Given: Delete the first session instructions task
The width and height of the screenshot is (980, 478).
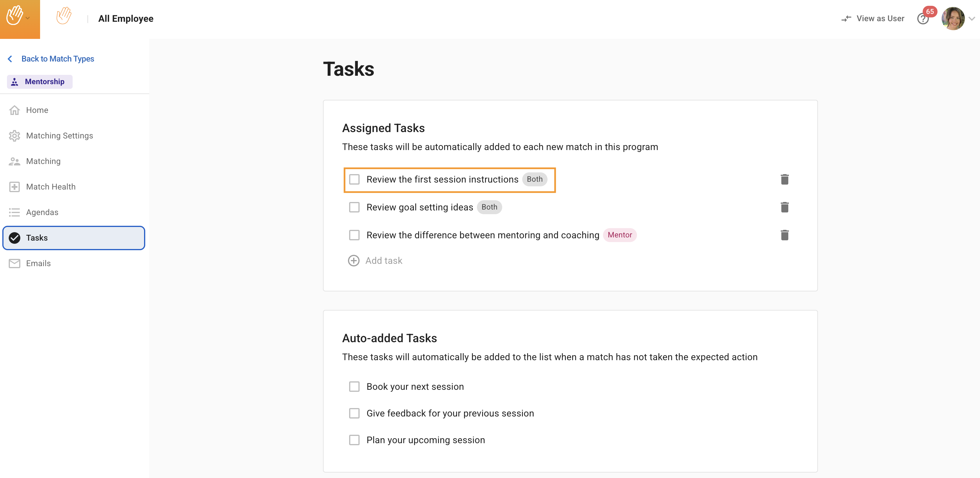Looking at the screenshot, I should coord(784,179).
